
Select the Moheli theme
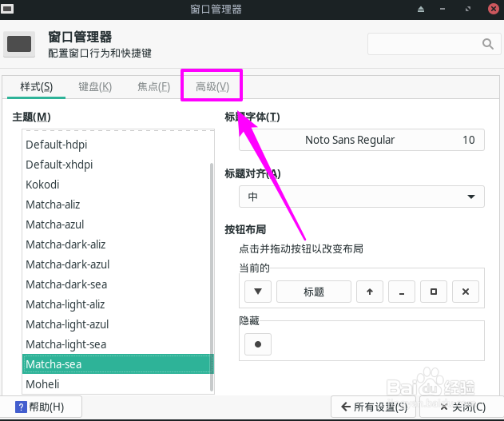[x=117, y=384]
